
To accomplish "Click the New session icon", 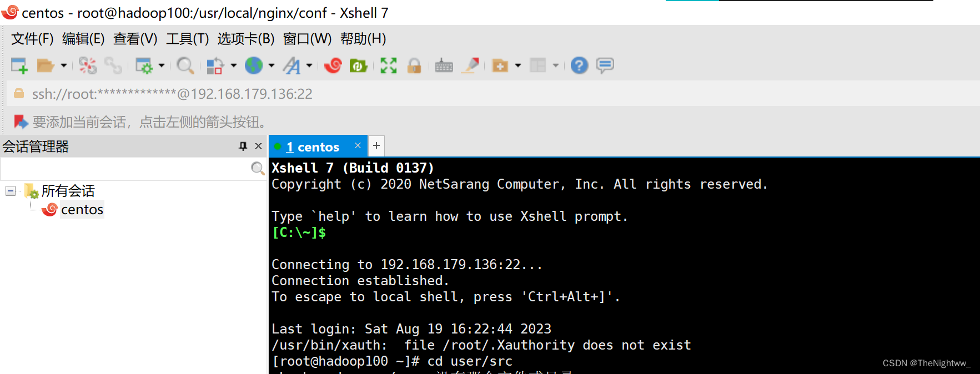I will click(x=19, y=65).
